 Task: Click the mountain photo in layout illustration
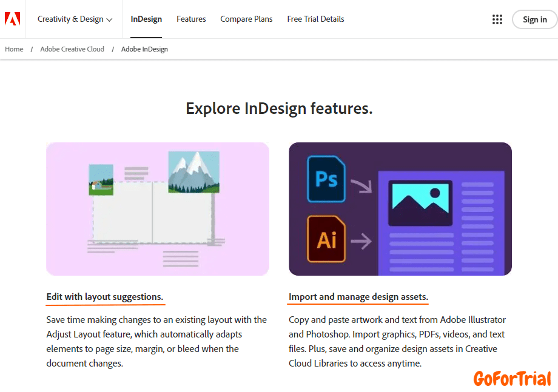point(193,172)
